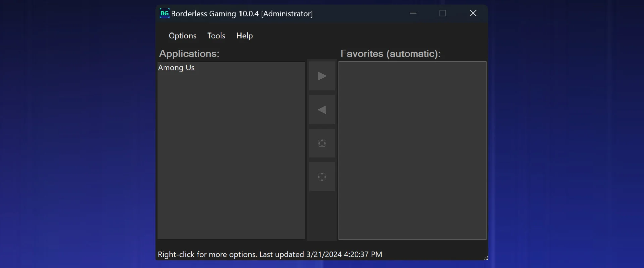Screen dimensions: 644x268
Task: Open the Tools menu
Action: tap(216, 36)
